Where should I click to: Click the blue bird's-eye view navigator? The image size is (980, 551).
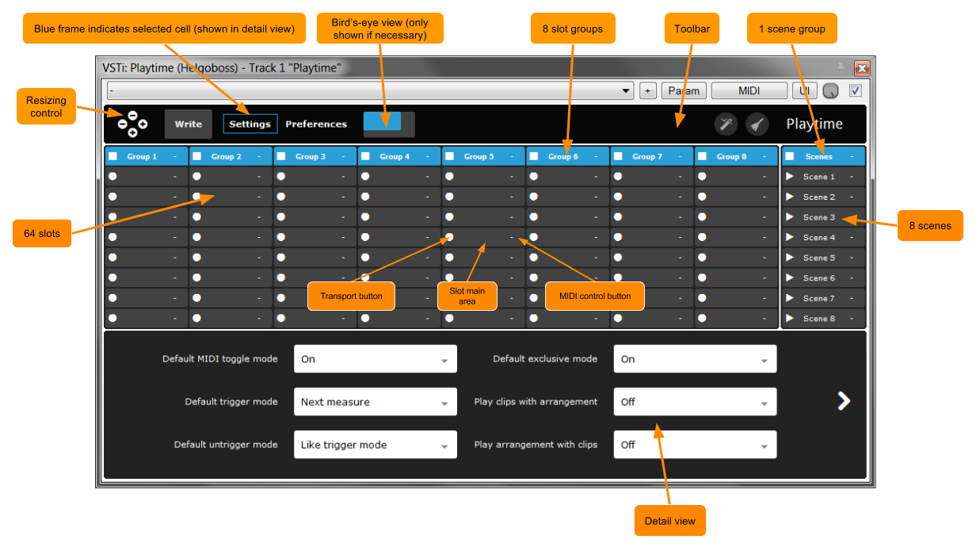click(383, 121)
